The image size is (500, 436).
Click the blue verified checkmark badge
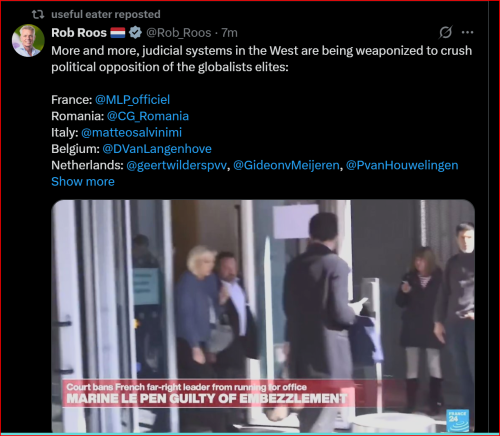click(135, 33)
